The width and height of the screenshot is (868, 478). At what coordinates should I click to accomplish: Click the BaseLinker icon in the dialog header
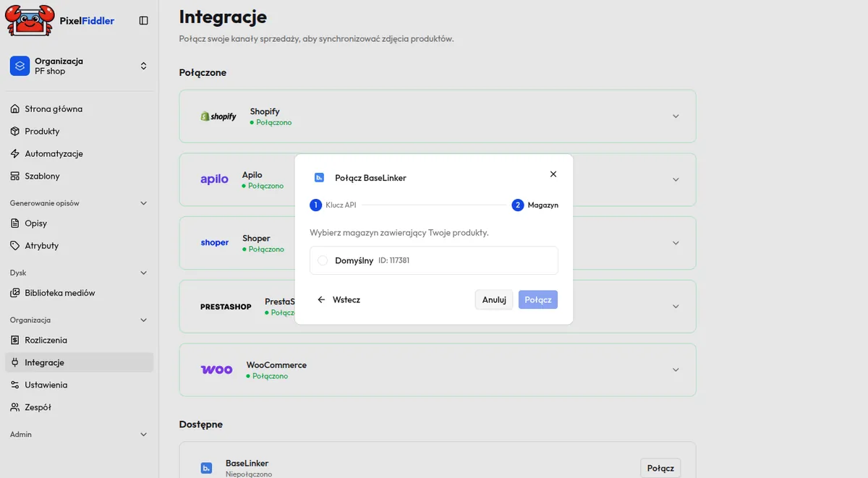pyautogui.click(x=319, y=177)
